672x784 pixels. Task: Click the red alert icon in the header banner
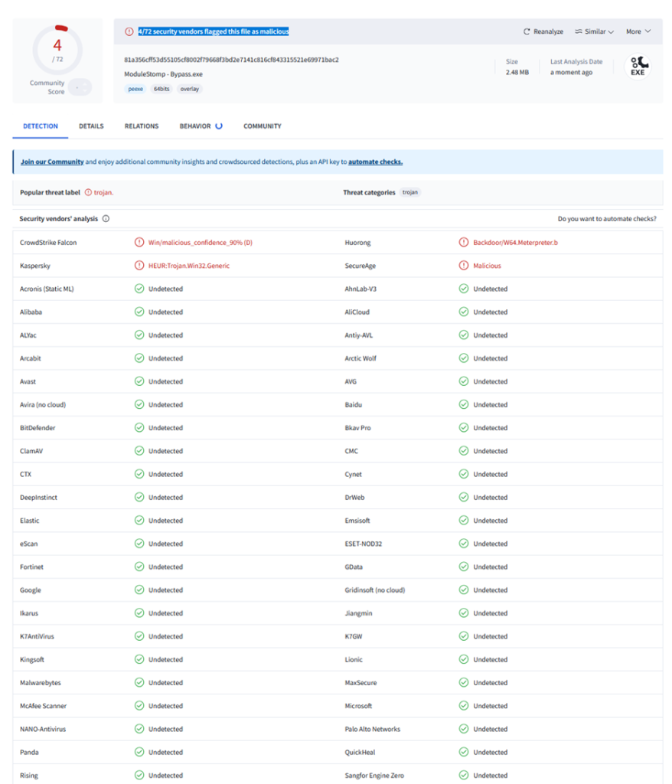(x=129, y=31)
